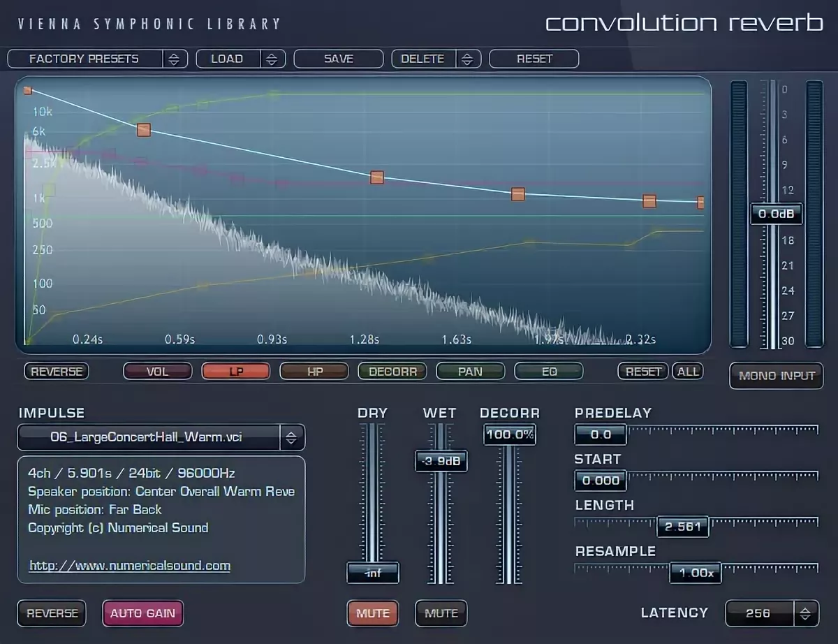Open the DELETE arrows dropdown
This screenshot has width=838, height=644.
click(468, 59)
